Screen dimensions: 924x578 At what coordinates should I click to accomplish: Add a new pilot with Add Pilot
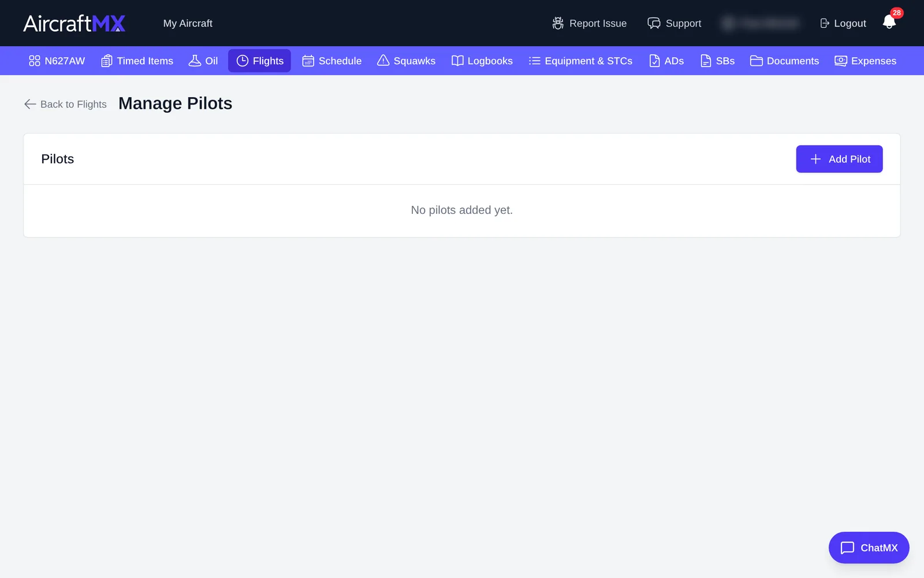tap(839, 159)
